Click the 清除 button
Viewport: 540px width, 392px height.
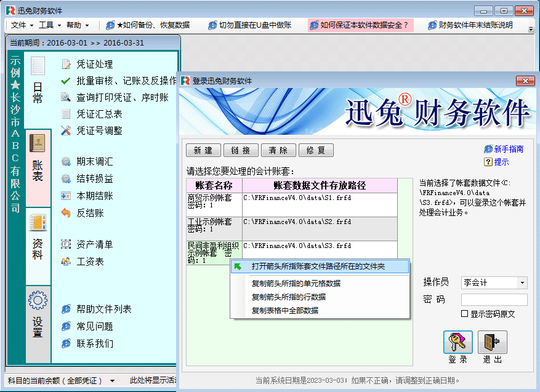(278, 150)
